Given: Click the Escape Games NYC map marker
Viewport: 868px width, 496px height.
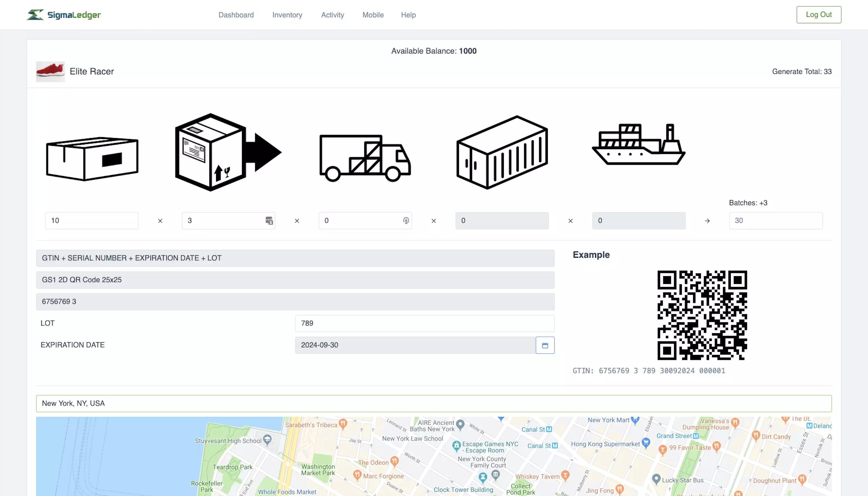Looking at the screenshot, I should click(456, 445).
